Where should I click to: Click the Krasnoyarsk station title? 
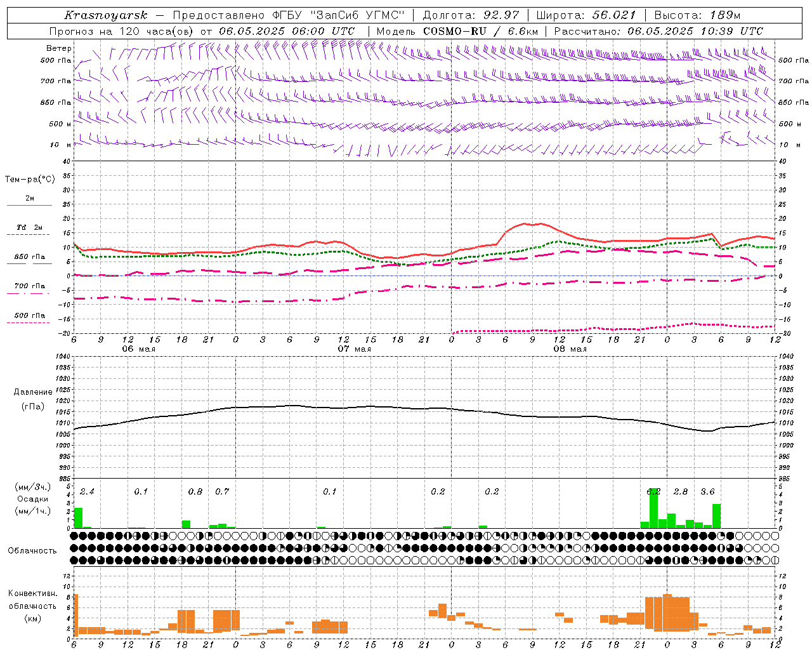[x=105, y=15]
